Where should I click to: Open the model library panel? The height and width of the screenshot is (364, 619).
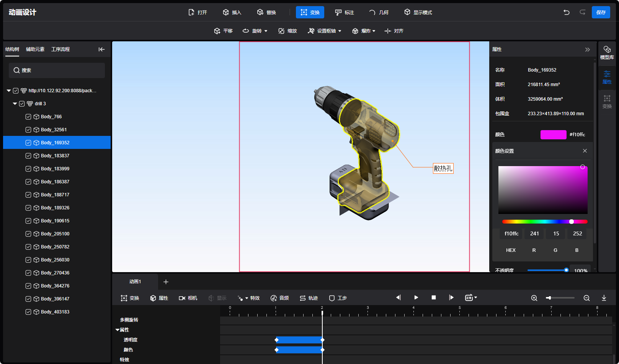[x=607, y=52]
